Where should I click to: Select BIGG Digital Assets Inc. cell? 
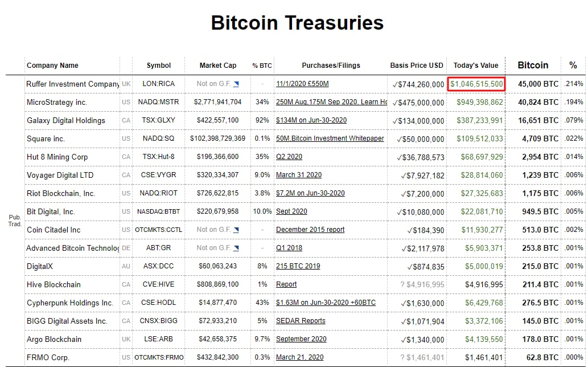pos(72,321)
